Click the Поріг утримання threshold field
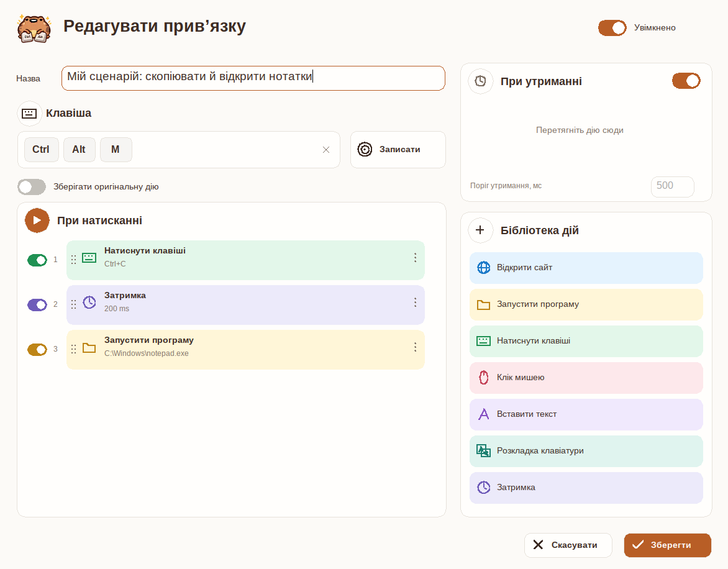 [672, 186]
